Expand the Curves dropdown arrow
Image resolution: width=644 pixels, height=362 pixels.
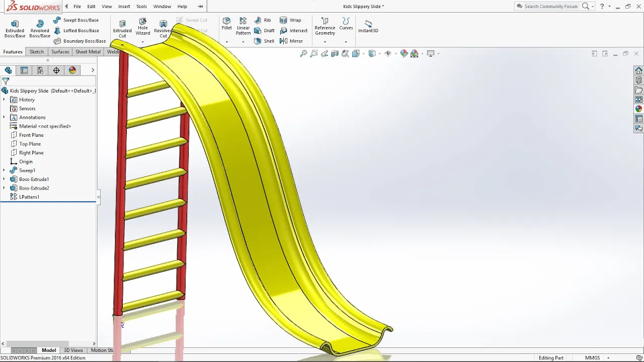pyautogui.click(x=346, y=42)
